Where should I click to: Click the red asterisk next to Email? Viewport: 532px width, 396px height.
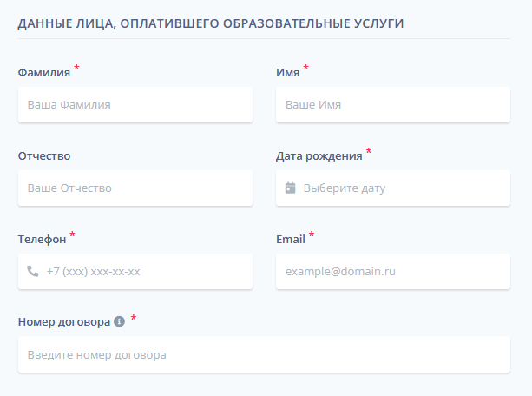click(312, 234)
